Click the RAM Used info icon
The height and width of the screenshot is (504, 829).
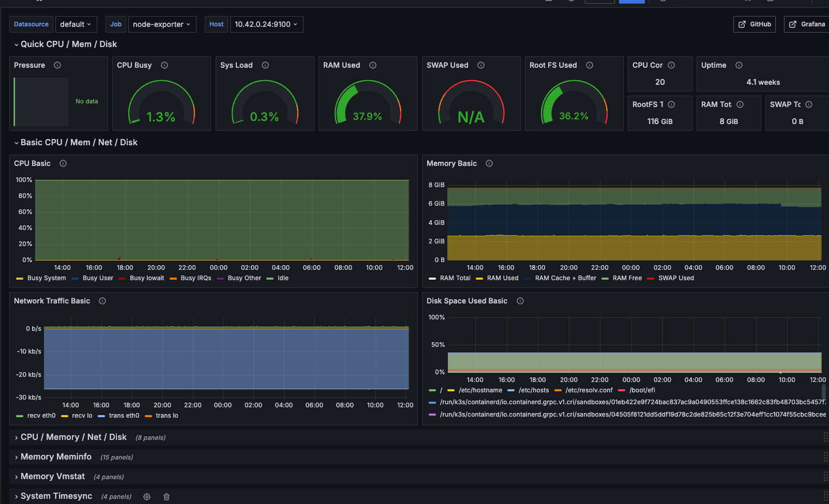[373, 65]
